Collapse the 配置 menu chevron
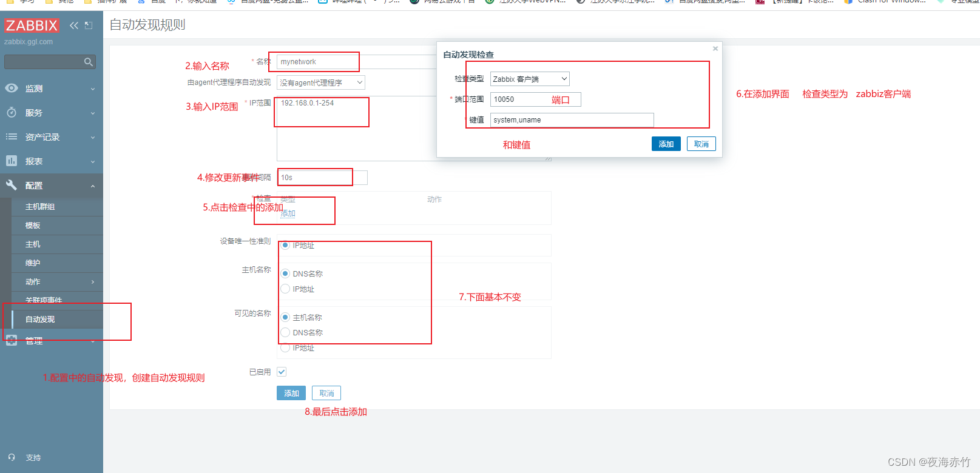Viewport: 980px width, 473px height. [x=93, y=186]
